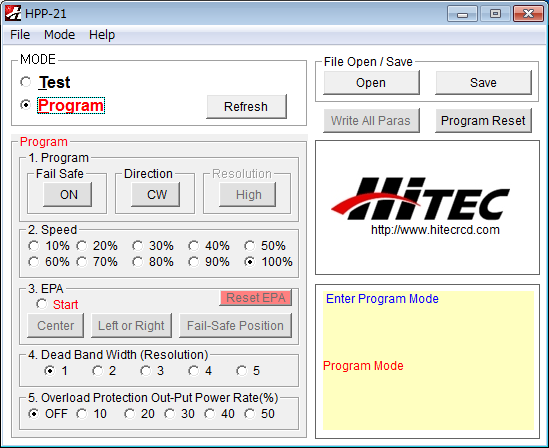Click the EPA Center button
This screenshot has height=448, width=549.
(x=55, y=326)
